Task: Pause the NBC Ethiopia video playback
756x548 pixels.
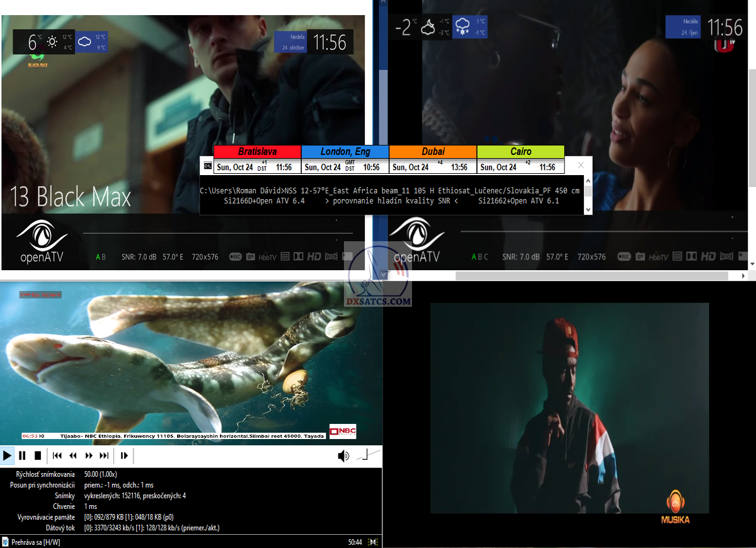Action: click(x=22, y=455)
